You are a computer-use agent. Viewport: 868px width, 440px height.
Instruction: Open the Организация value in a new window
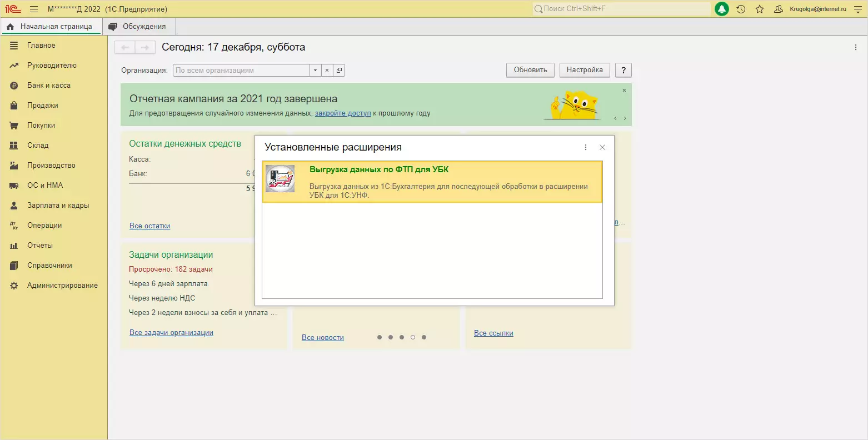(339, 71)
